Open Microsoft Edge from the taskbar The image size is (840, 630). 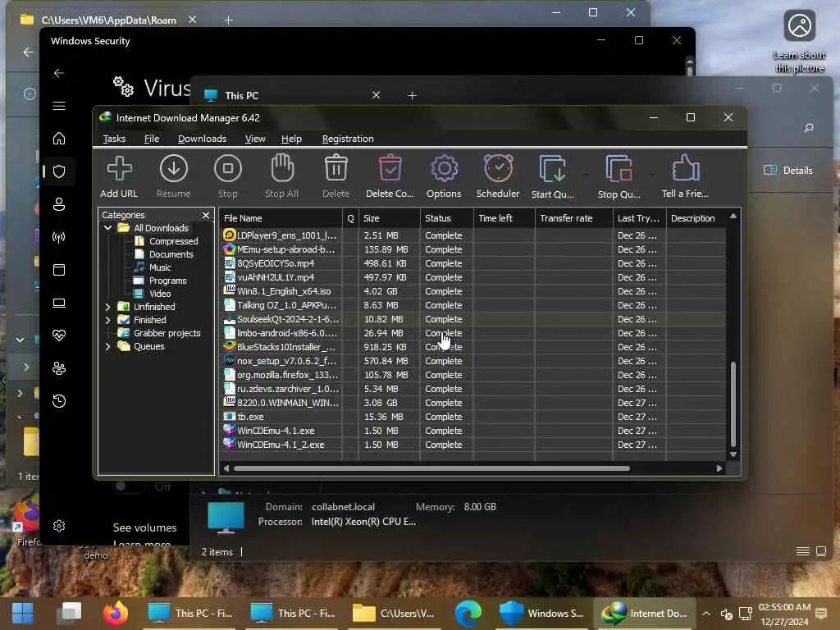[468, 613]
